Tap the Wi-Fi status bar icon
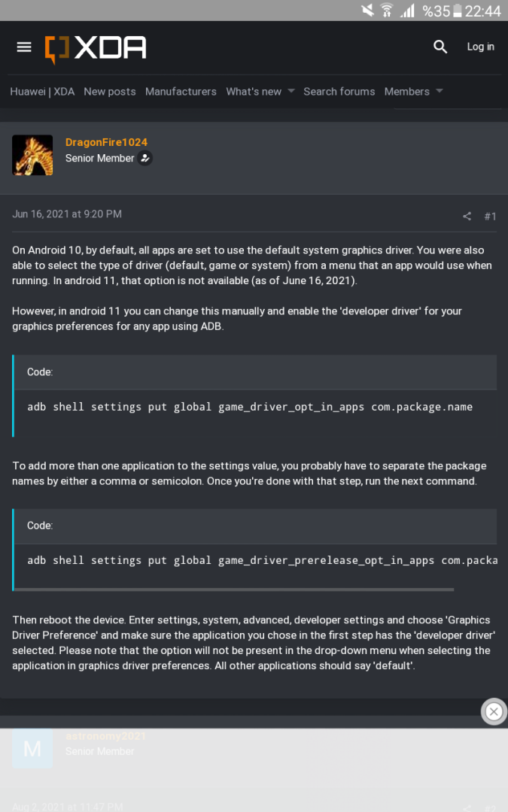Image resolution: width=508 pixels, height=812 pixels. click(x=387, y=11)
